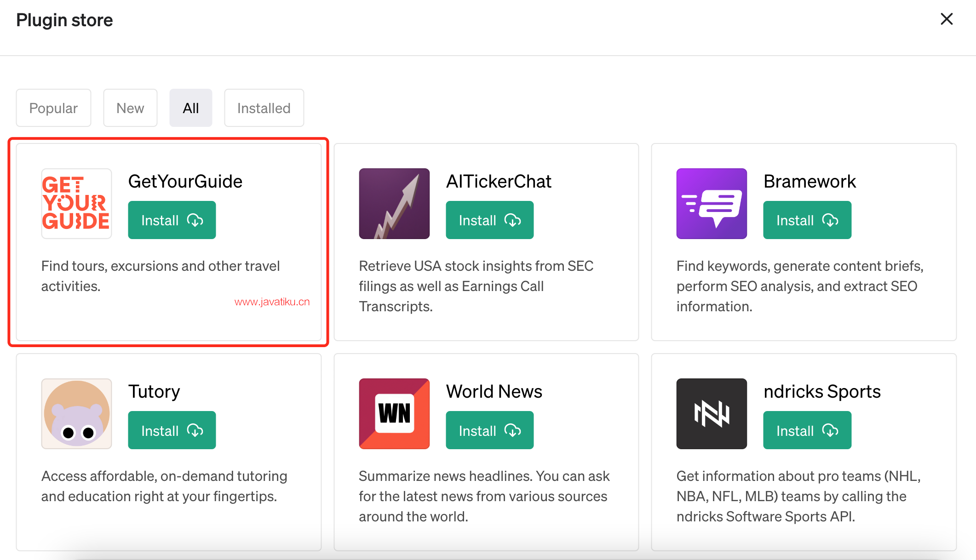Click the GetYourGuide plugin logo
Viewport: 976px width, 560px height.
[x=76, y=204]
